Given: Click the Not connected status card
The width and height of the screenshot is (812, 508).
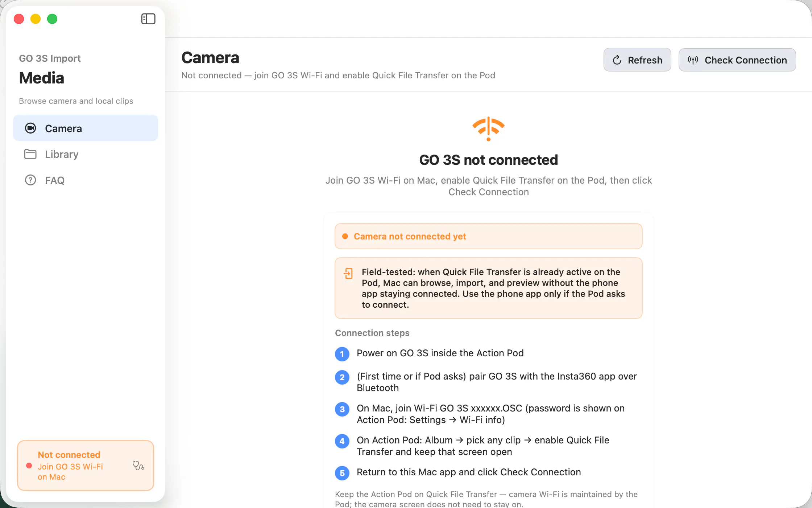Looking at the screenshot, I should tap(86, 466).
